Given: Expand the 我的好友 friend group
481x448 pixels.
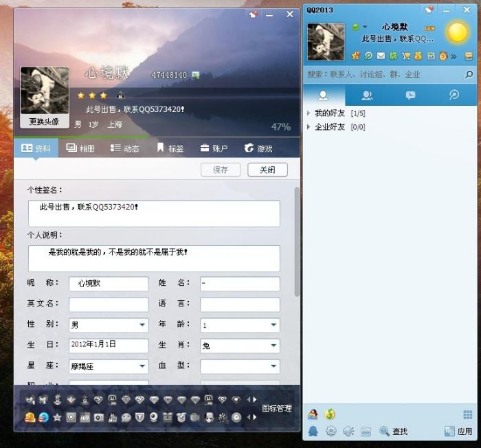Looking at the screenshot, I should tap(309, 113).
